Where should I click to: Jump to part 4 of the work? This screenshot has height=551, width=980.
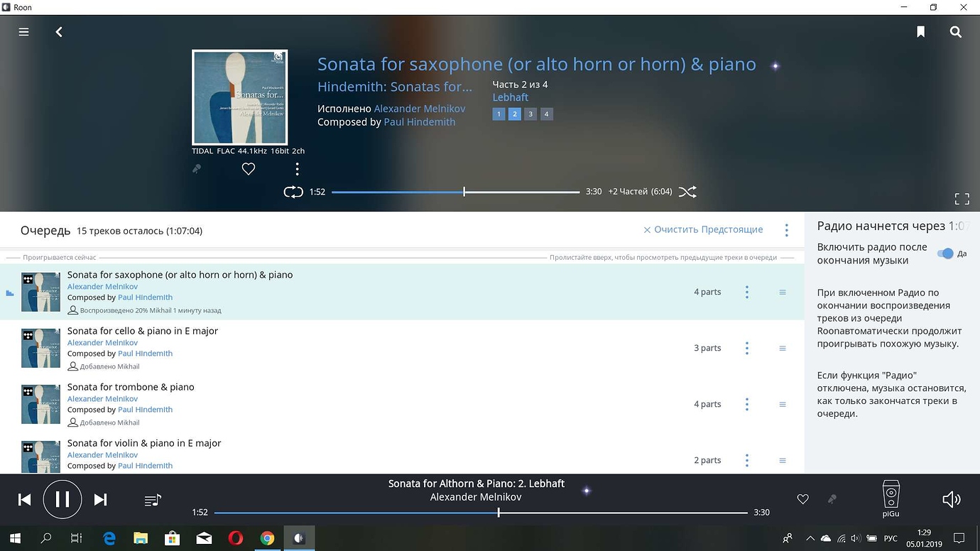point(546,114)
